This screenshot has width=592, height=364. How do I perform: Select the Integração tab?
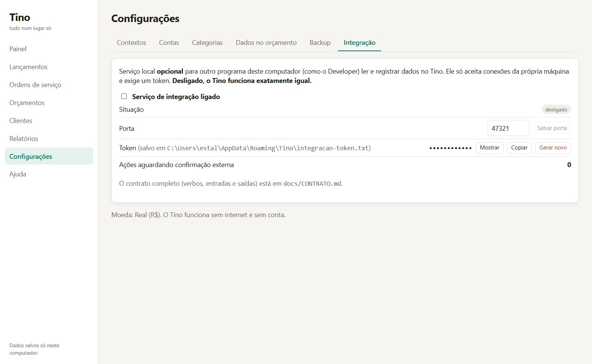click(x=359, y=43)
